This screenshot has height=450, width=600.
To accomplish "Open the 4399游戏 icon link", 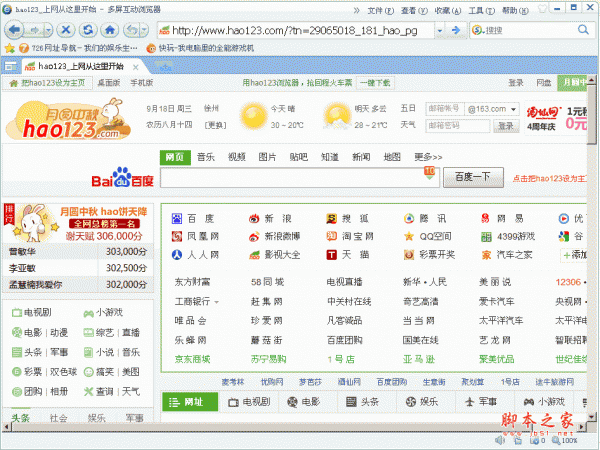I will pyautogui.click(x=486, y=237).
